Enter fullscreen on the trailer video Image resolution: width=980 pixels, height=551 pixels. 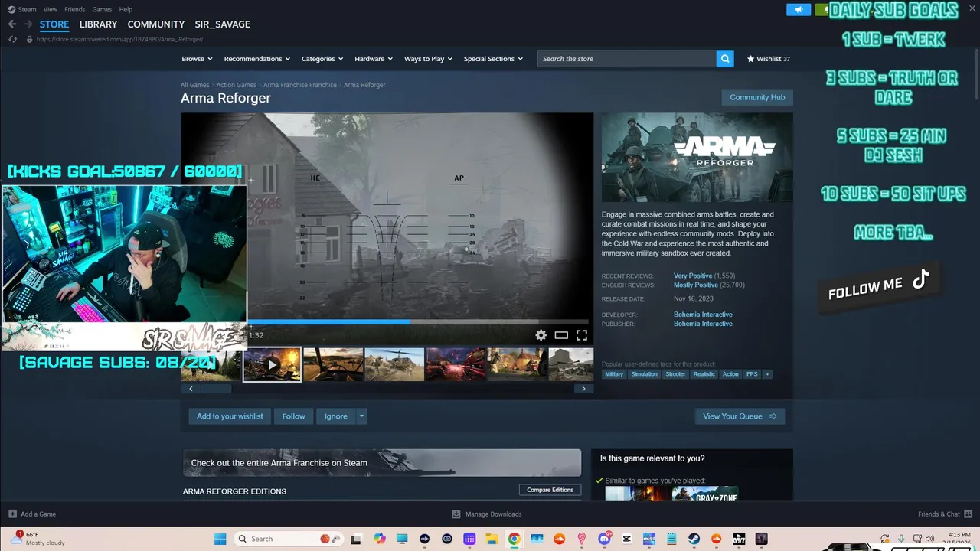pos(582,335)
